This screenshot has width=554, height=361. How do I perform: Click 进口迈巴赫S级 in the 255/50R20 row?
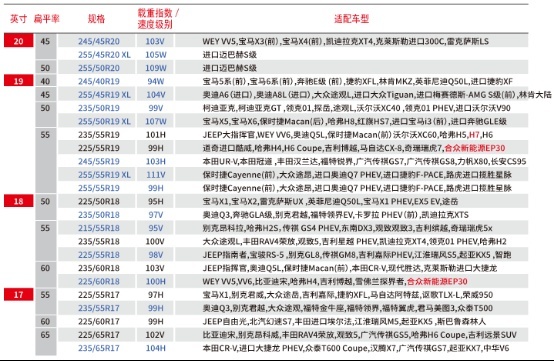pos(230,68)
